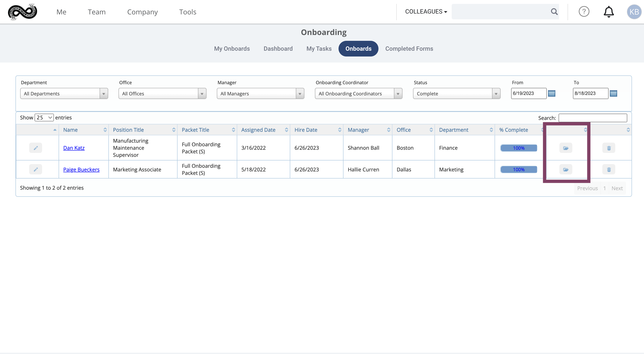Sort by Office column
This screenshot has height=354, width=644.
[x=413, y=130]
